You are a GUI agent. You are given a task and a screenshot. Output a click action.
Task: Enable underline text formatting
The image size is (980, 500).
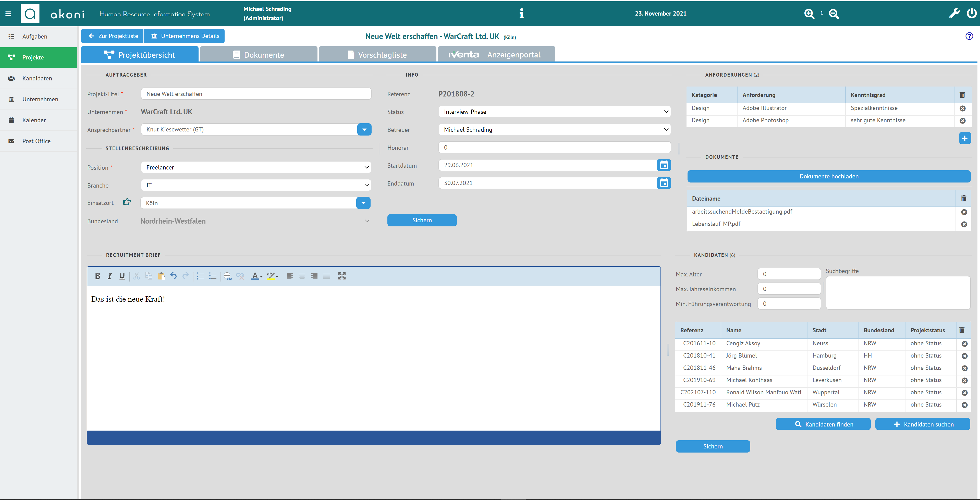[122, 275]
